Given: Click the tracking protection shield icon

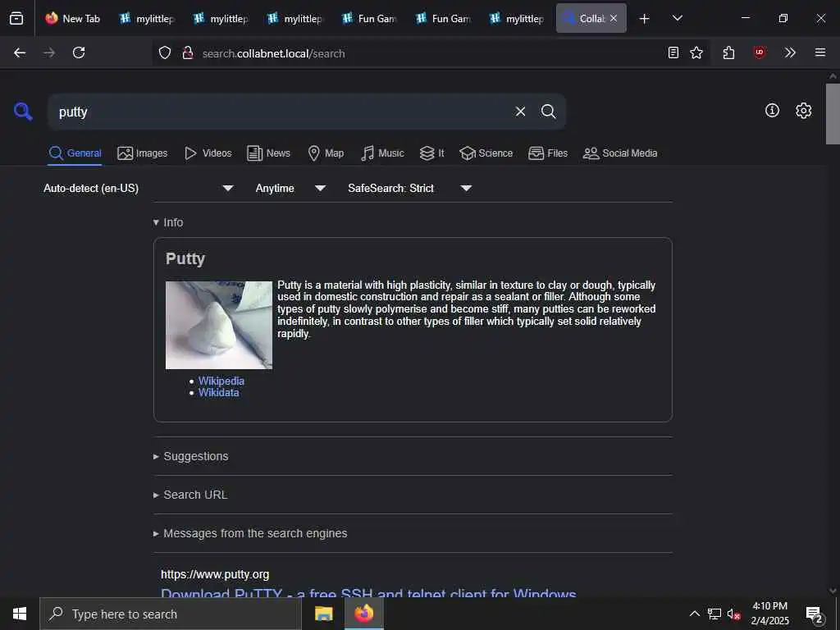Looking at the screenshot, I should [165, 52].
